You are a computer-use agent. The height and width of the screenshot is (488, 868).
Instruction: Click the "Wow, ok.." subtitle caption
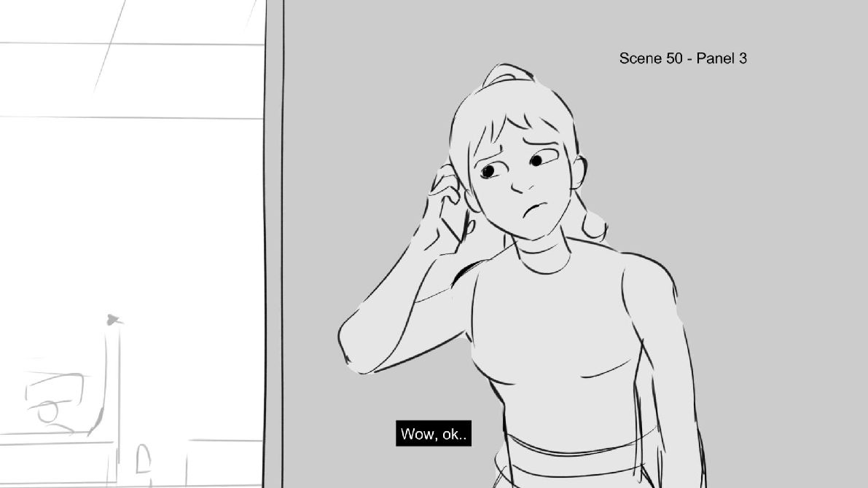(434, 433)
